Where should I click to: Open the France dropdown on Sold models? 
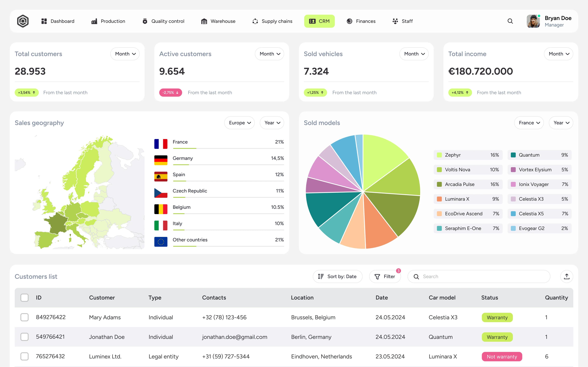pyautogui.click(x=529, y=123)
